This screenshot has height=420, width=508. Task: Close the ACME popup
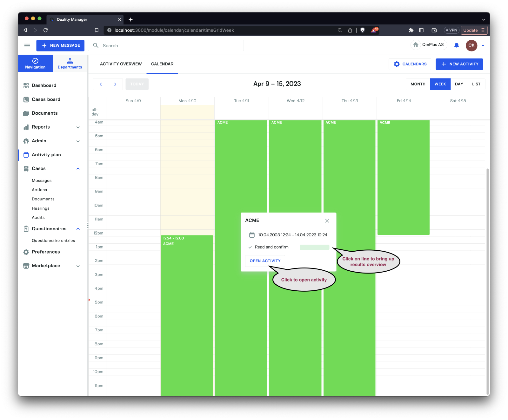coord(327,221)
